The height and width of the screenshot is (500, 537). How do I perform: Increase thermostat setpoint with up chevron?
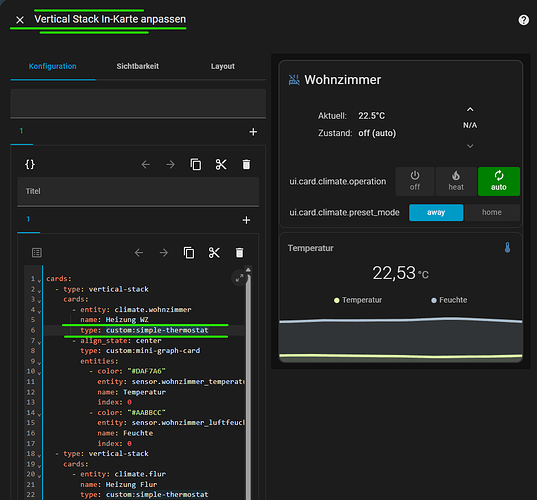tap(470, 109)
